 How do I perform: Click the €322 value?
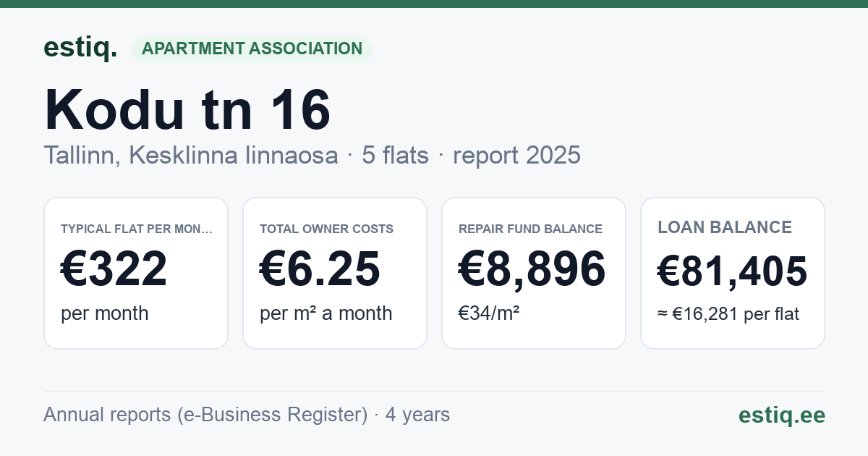(114, 269)
